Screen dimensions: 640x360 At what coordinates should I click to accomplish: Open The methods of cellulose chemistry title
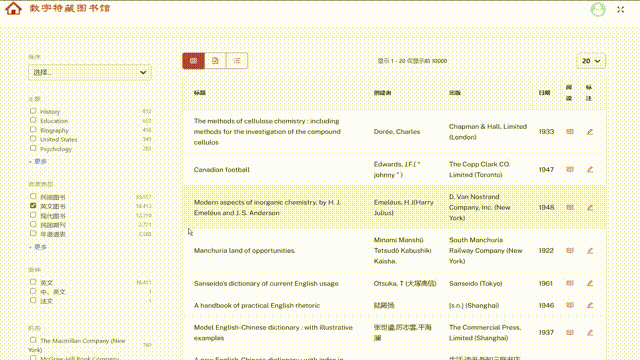click(x=267, y=131)
